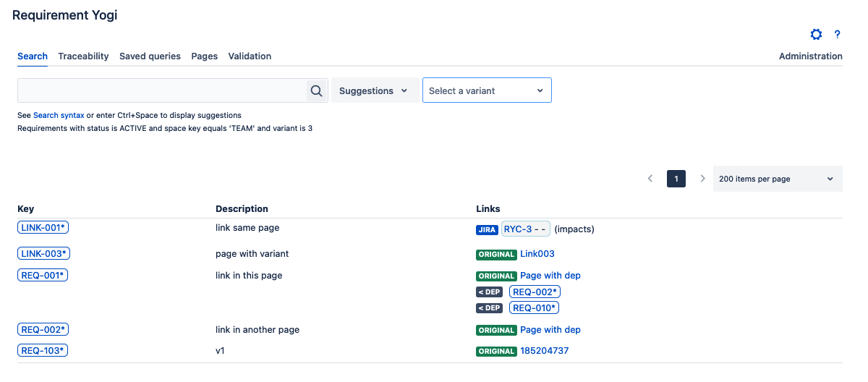Click the magnifying glass search icon
The width and height of the screenshot is (868, 382).
click(x=316, y=91)
